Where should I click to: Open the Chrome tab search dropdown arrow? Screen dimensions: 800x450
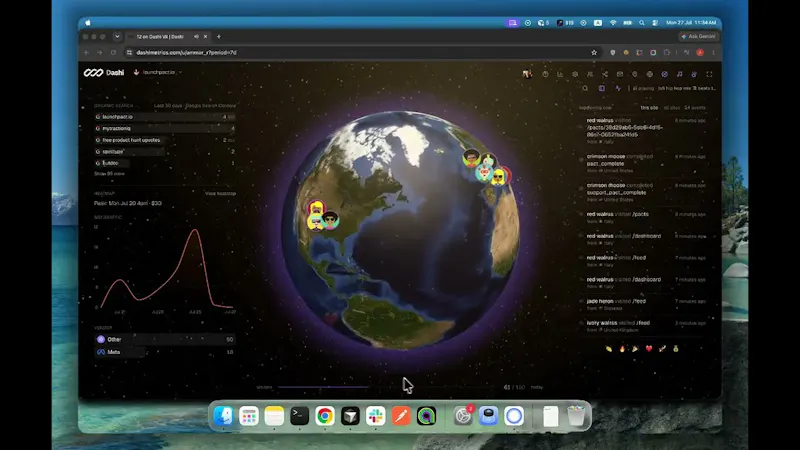[x=117, y=37]
